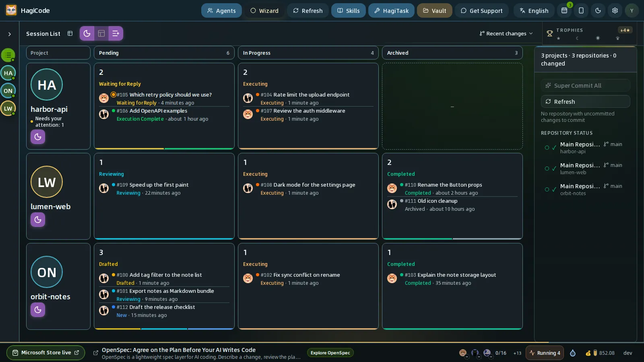This screenshot has width=644, height=362.
Task: Switch to the list-arrow view button
Action: [116, 33]
